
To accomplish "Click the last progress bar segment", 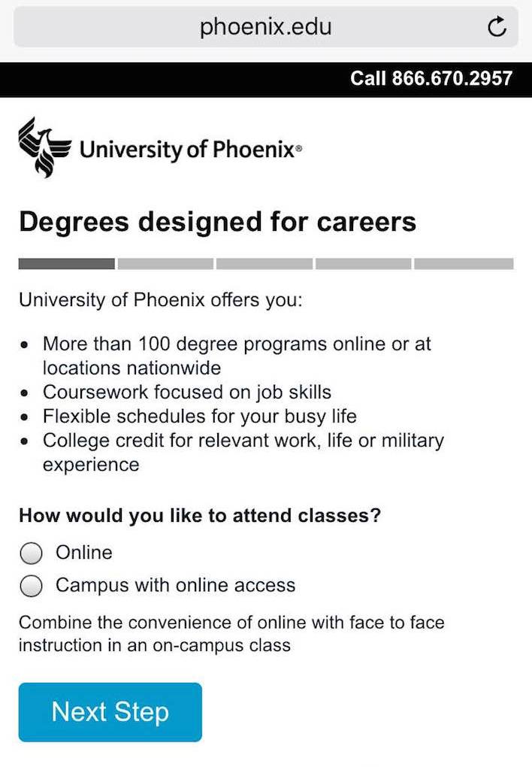I will (464, 264).
